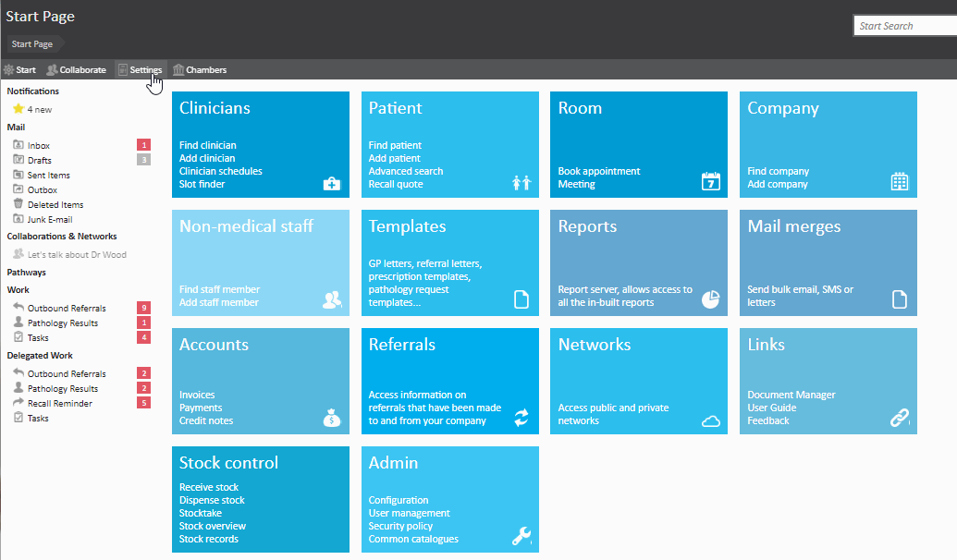The width and height of the screenshot is (957, 560).
Task: Click the Inbox folder icon
Action: [18, 144]
